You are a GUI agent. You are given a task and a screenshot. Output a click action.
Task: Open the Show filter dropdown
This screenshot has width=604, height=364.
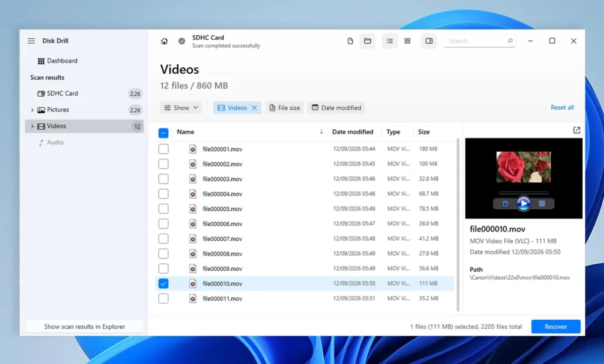(181, 108)
